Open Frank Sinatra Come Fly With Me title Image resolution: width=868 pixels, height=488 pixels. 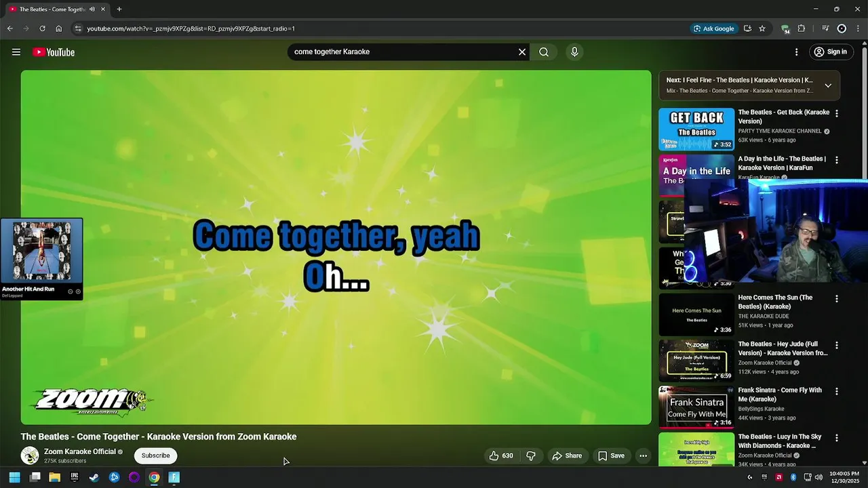pyautogui.click(x=780, y=394)
